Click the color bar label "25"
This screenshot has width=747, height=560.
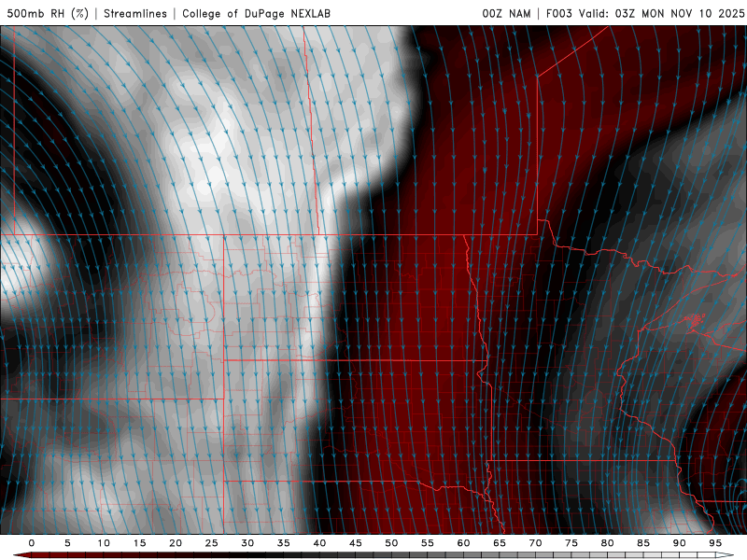tap(212, 543)
